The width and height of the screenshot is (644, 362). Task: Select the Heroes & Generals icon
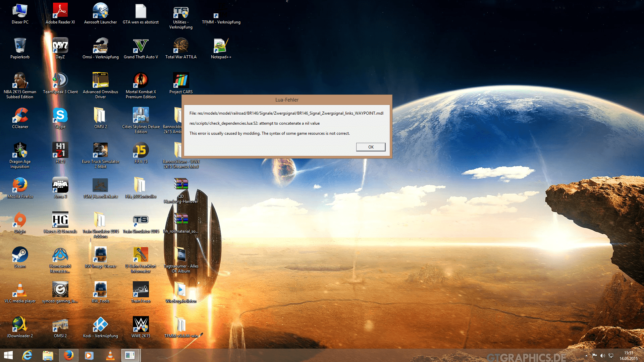coord(60,223)
